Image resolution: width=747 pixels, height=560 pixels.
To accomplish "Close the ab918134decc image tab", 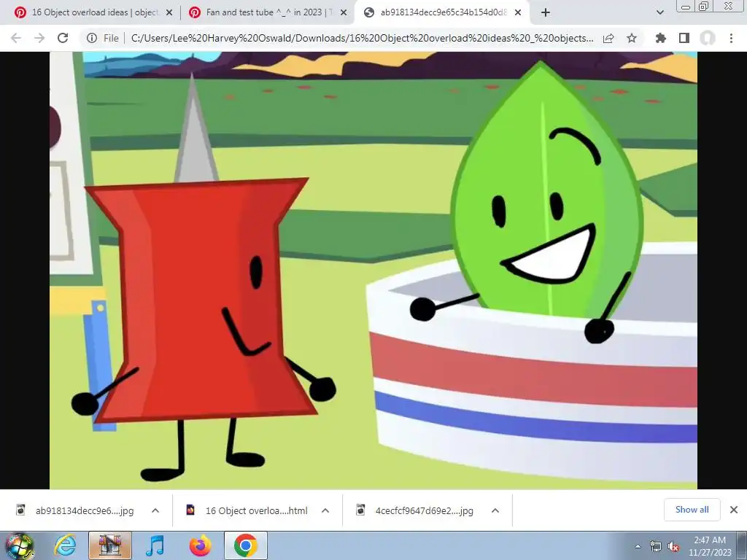I will coord(518,13).
